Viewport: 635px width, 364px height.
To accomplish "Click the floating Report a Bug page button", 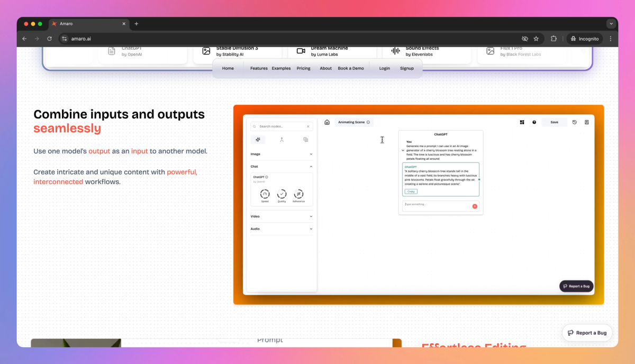I will (587, 333).
